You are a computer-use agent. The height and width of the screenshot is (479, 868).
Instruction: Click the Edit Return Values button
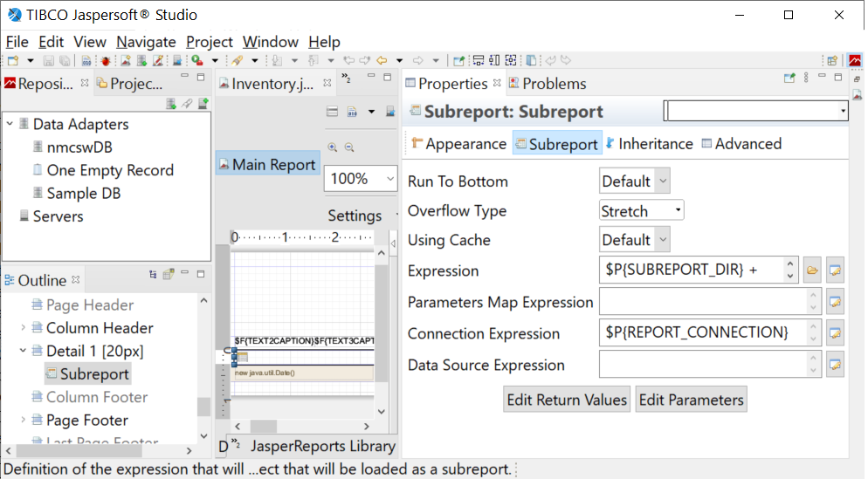click(x=568, y=400)
